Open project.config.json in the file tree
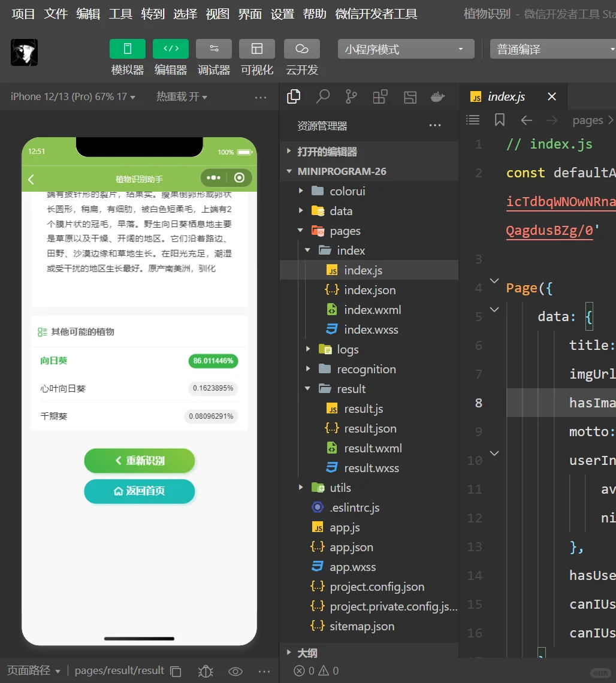 pyautogui.click(x=369, y=587)
